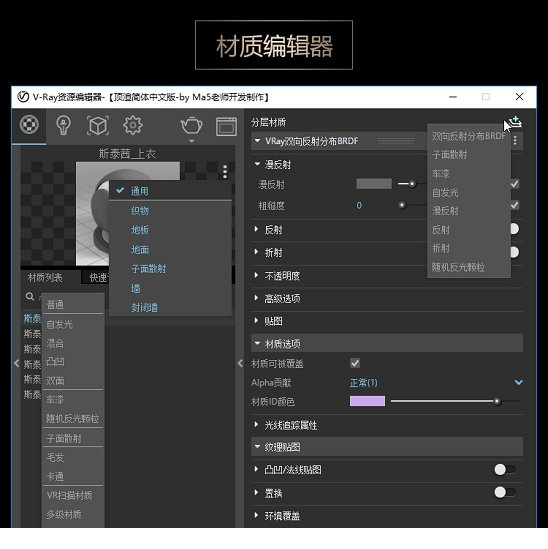Choose VR扫描材质 material type
Image resolution: width=548 pixels, height=549 pixels.
tap(69, 495)
